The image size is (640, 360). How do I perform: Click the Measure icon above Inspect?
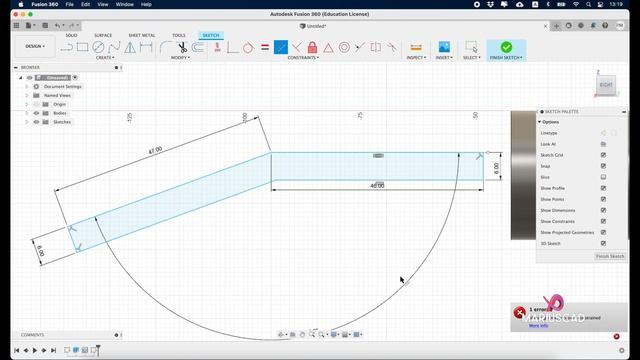coord(416,47)
